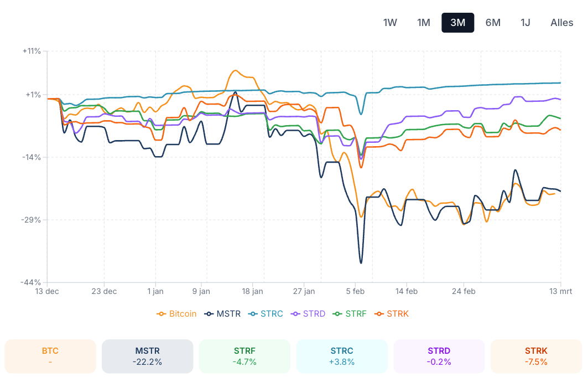588x382 pixels.
Task: Toggle STRD series in legend
Action: click(x=309, y=314)
